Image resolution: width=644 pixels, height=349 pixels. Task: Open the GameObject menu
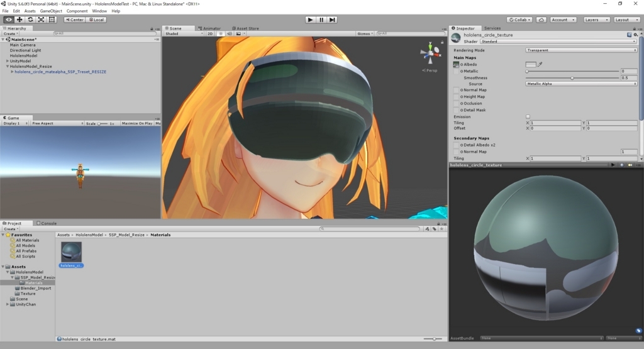click(51, 11)
